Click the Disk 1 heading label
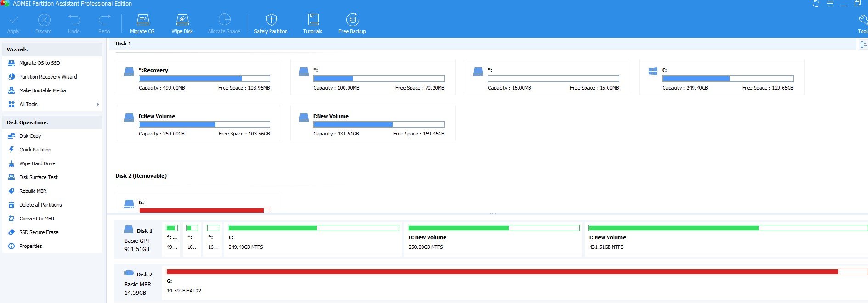 pyautogui.click(x=124, y=44)
